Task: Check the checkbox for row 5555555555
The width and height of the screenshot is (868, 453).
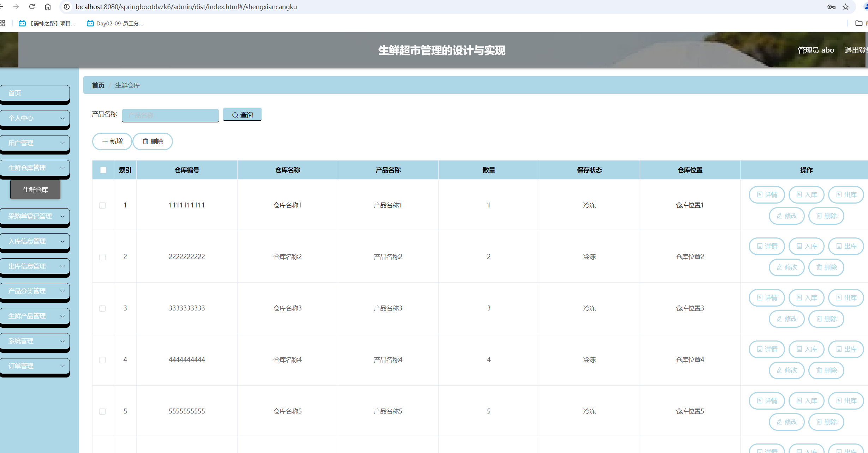Action: point(102,411)
